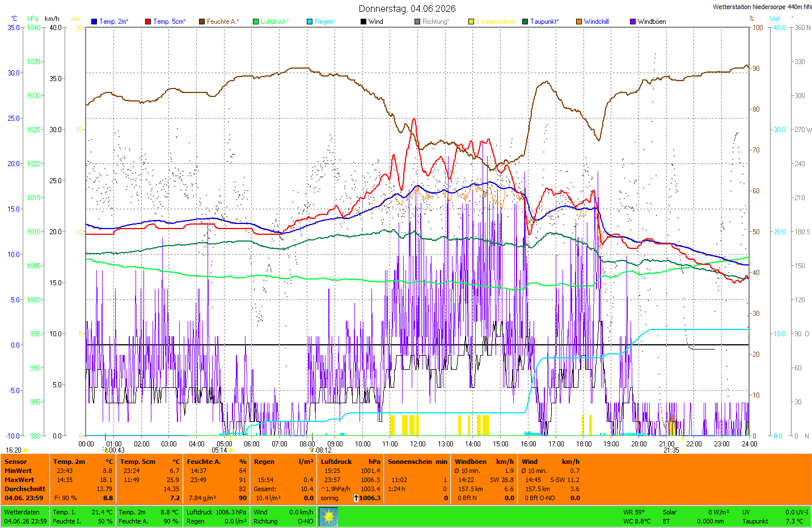This screenshot has height=528, width=812.
Task: Click the Sonnenschein legend label
Action: (496, 22)
